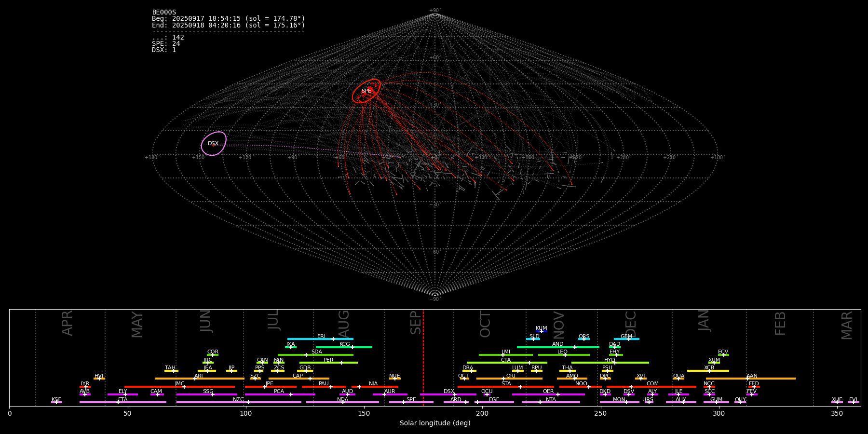Click the APR month label
Screen dimensions: 868x434
click(x=67, y=323)
